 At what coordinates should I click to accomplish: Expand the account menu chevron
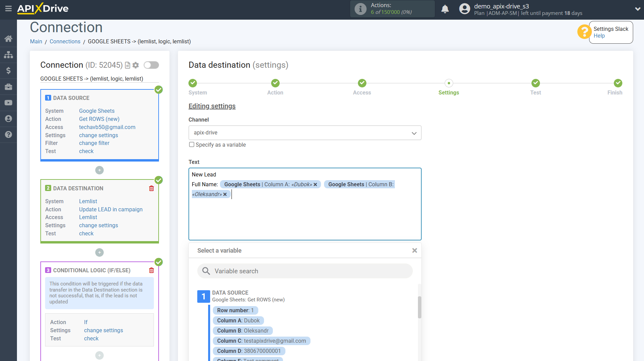click(x=637, y=9)
